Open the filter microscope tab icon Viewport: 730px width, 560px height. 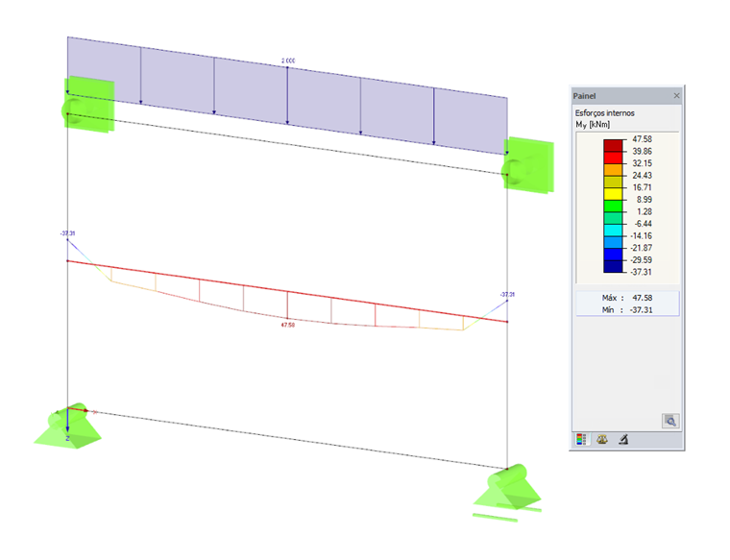click(623, 439)
